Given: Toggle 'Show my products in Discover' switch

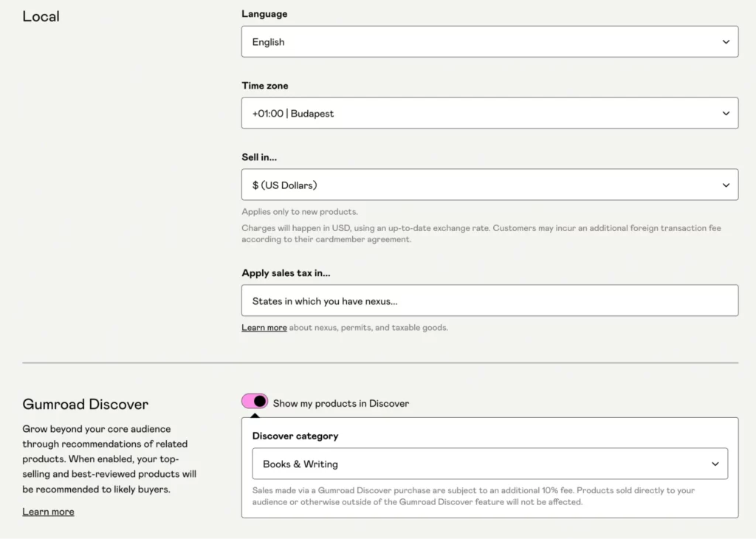Looking at the screenshot, I should (x=254, y=401).
